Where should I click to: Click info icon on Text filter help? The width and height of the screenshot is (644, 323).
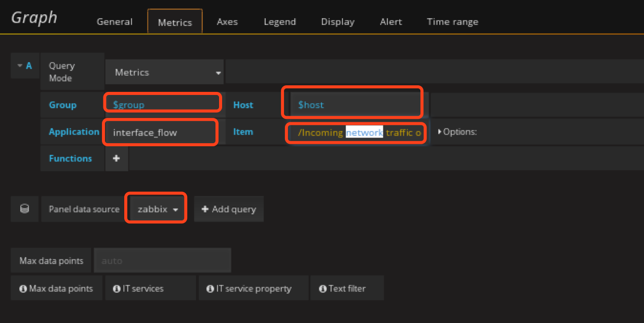click(x=323, y=288)
